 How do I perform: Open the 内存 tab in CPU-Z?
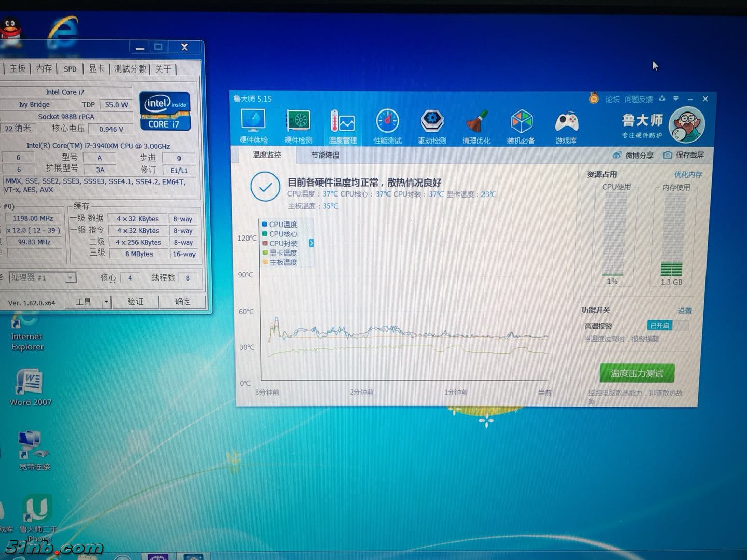(44, 68)
